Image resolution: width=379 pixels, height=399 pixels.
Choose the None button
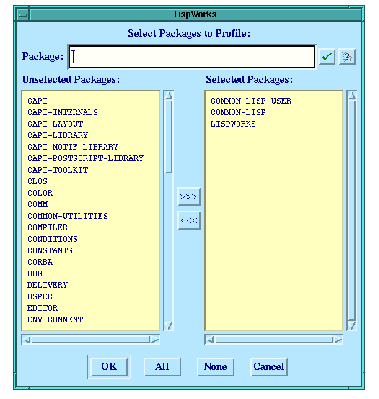pyautogui.click(x=215, y=367)
